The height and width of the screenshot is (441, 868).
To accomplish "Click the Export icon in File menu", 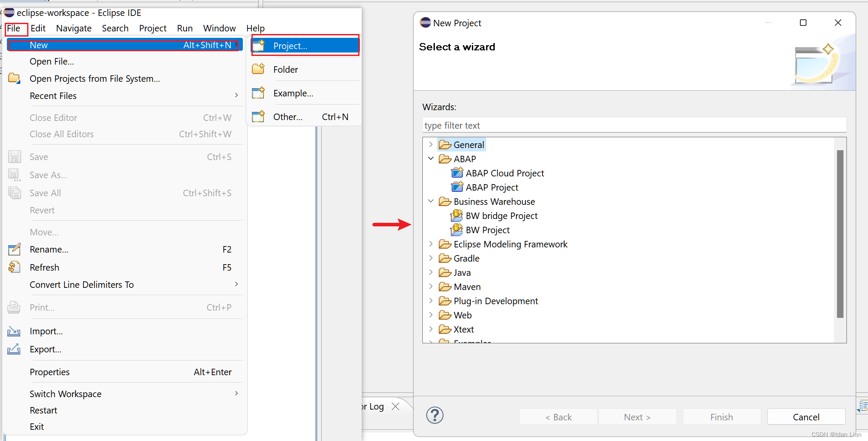I will [x=14, y=349].
